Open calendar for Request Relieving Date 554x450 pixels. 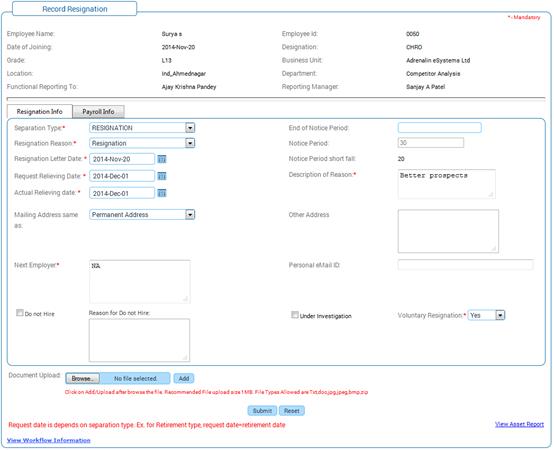pos(162,176)
